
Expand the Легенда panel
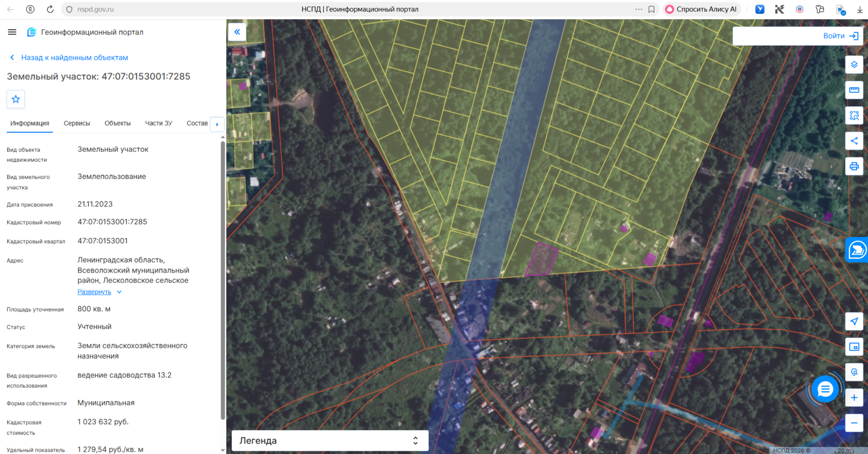click(x=330, y=440)
